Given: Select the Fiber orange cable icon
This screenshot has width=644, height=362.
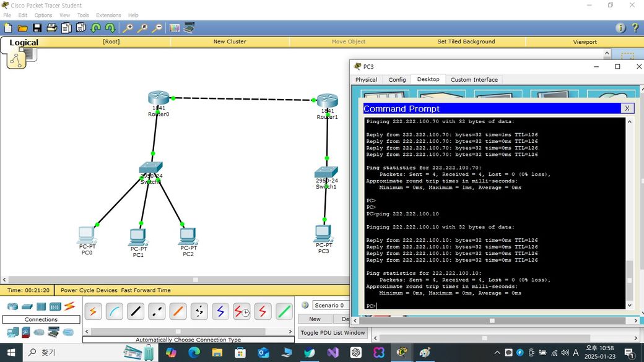Looking at the screenshot, I should click(178, 311).
